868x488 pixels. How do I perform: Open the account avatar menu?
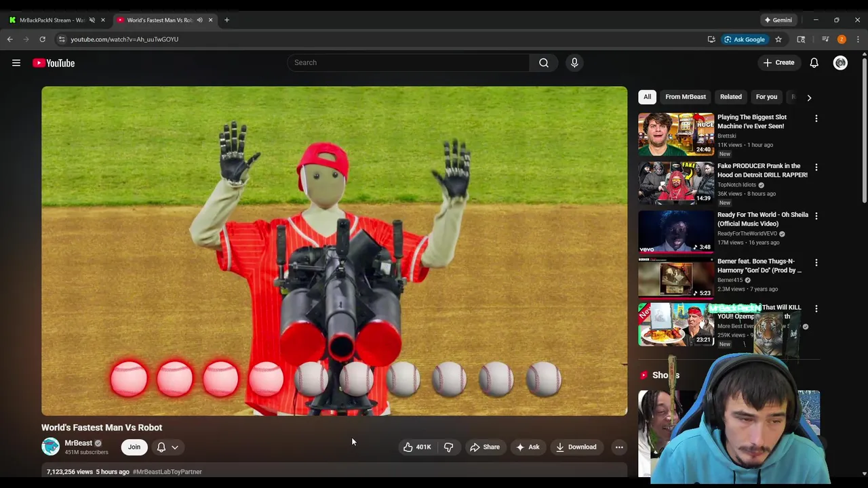[840, 63]
